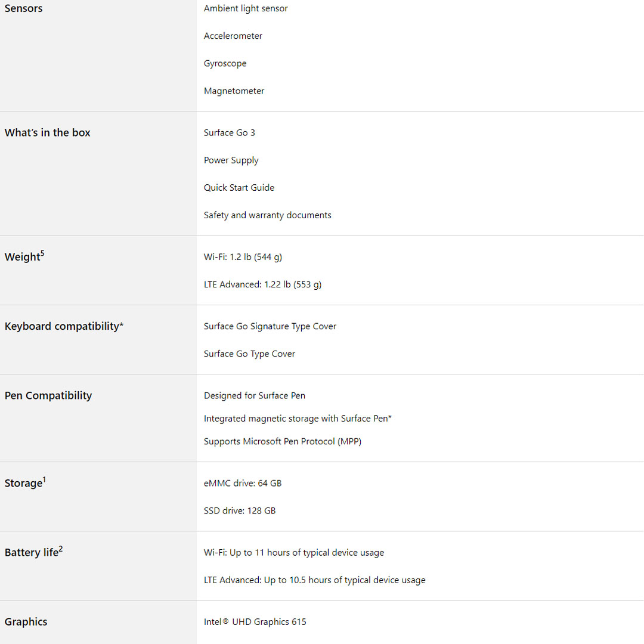
Task: Click the Graphics row heading
Action: (26, 621)
